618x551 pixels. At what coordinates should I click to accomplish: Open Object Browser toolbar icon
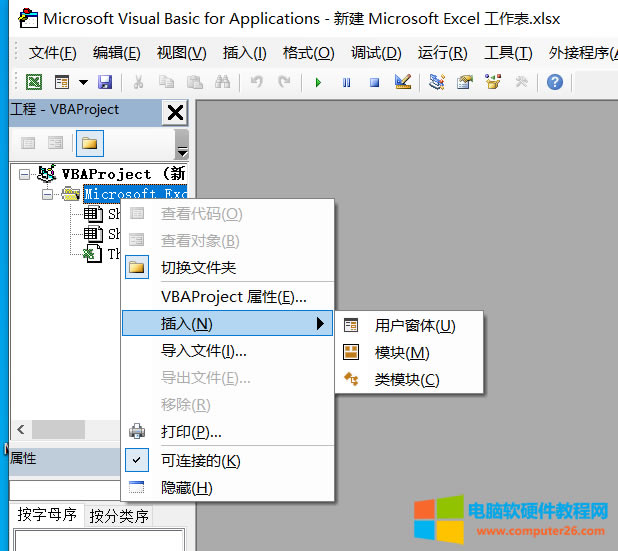(493, 82)
